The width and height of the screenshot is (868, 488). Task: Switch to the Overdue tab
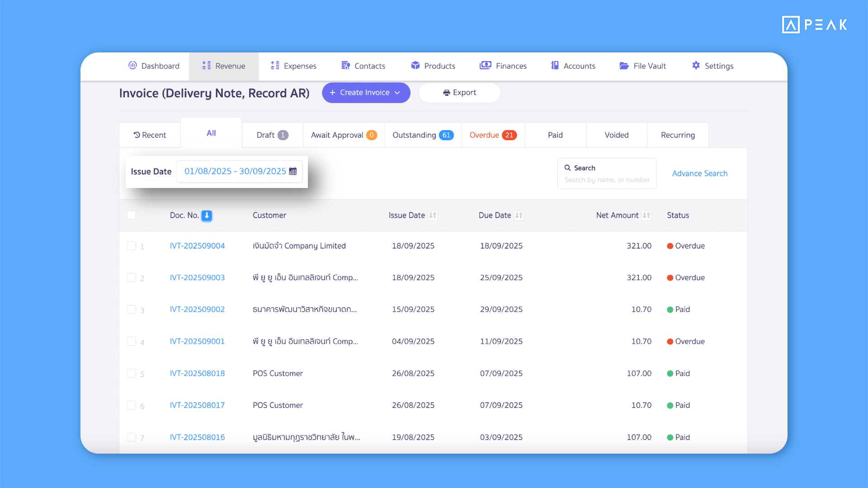click(x=492, y=135)
